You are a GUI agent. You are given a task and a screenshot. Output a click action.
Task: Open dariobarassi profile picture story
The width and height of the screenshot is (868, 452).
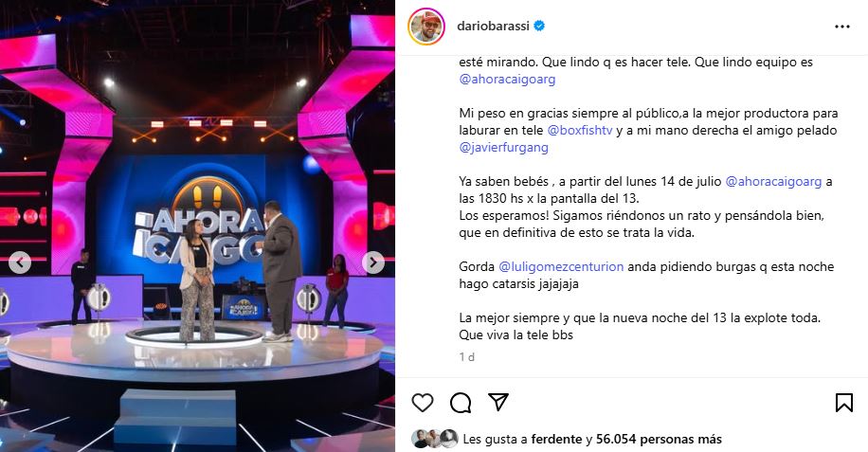pos(426,26)
